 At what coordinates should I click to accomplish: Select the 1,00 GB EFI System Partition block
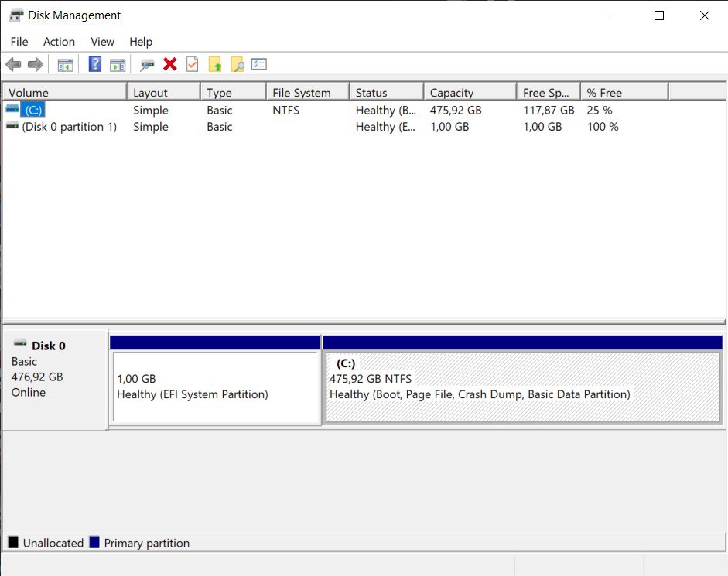(215, 387)
